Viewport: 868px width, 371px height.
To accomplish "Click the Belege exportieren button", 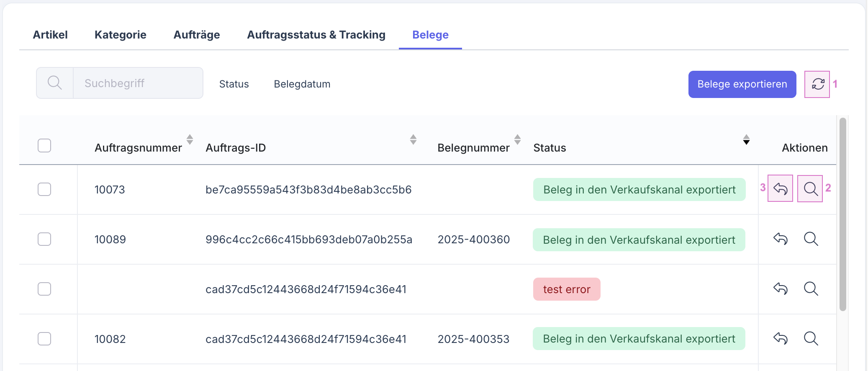I will [742, 84].
